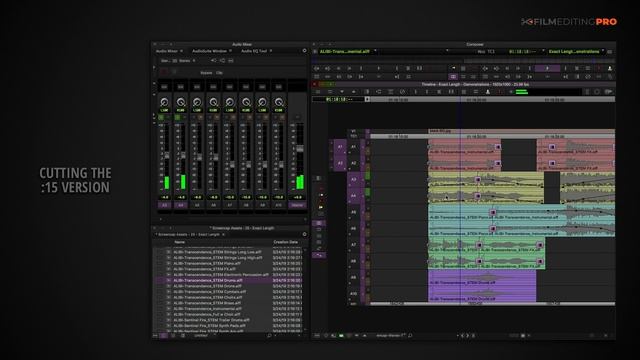Open the record timecode display dropdown

pos(543,51)
